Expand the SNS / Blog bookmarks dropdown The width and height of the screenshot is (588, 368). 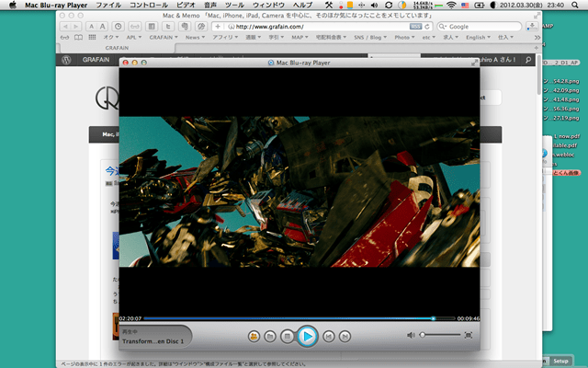[370, 37]
